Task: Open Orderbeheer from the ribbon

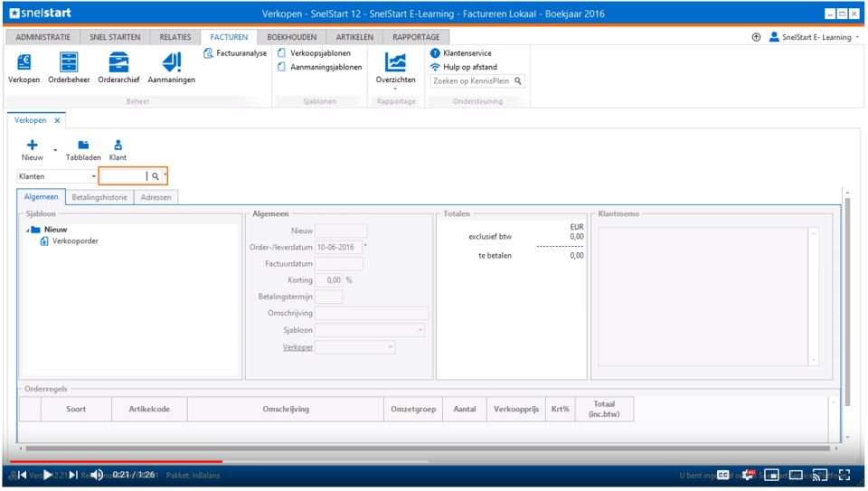Action: [69, 68]
